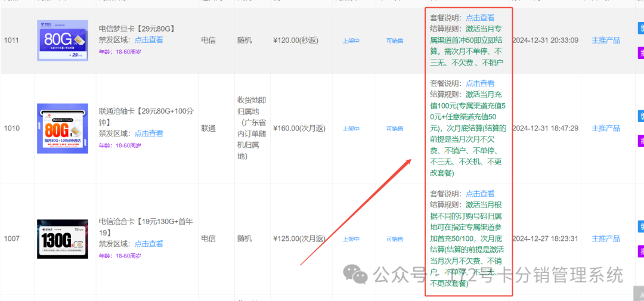
Task: Toggle 上架中 status for product 1007
Action: 351,239
